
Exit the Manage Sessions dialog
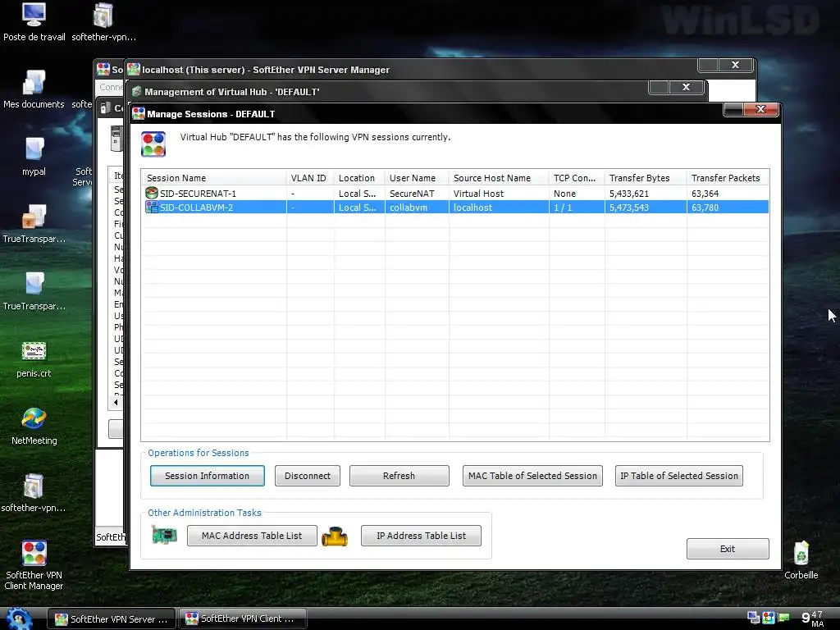tap(728, 549)
